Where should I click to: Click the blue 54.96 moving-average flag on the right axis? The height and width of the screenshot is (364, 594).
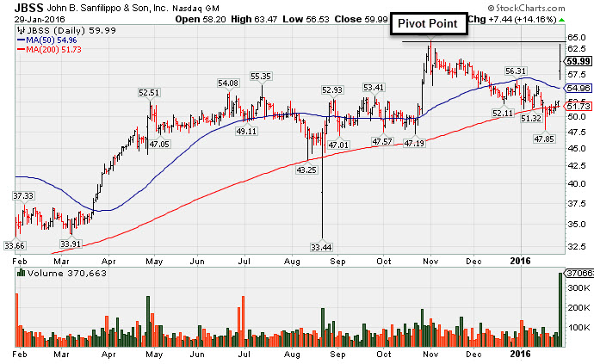coord(579,89)
